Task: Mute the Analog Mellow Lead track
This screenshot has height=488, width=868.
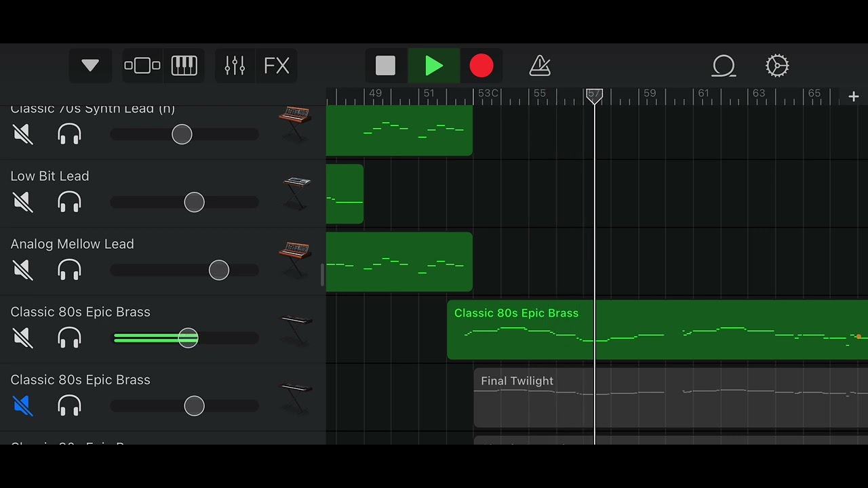Action: [23, 270]
